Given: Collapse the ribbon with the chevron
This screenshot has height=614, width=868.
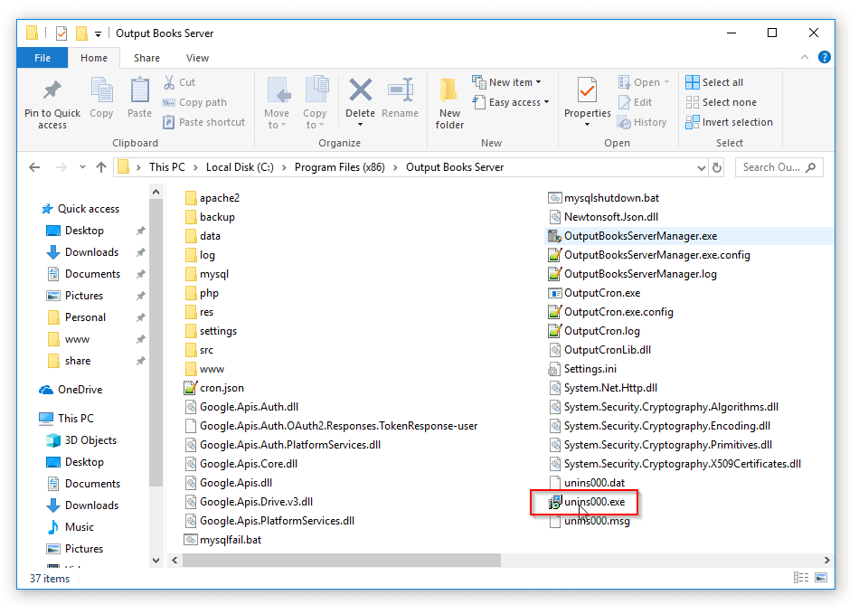Looking at the screenshot, I should [805, 57].
